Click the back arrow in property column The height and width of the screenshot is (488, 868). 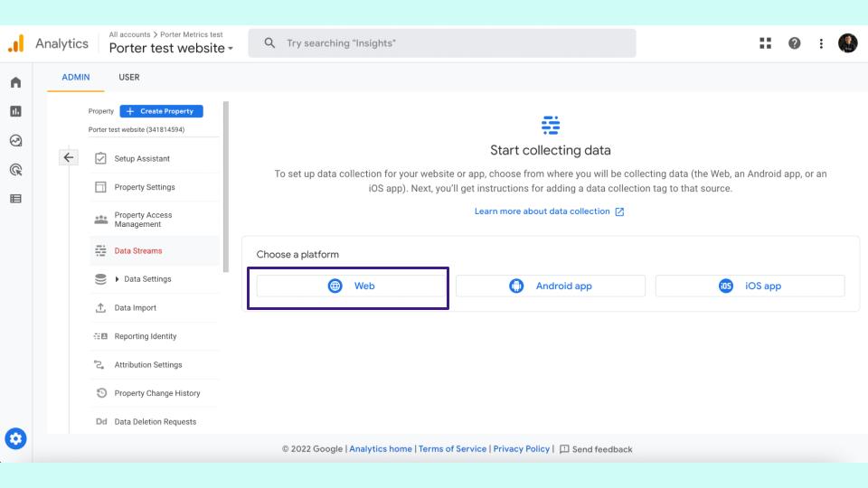(69, 157)
